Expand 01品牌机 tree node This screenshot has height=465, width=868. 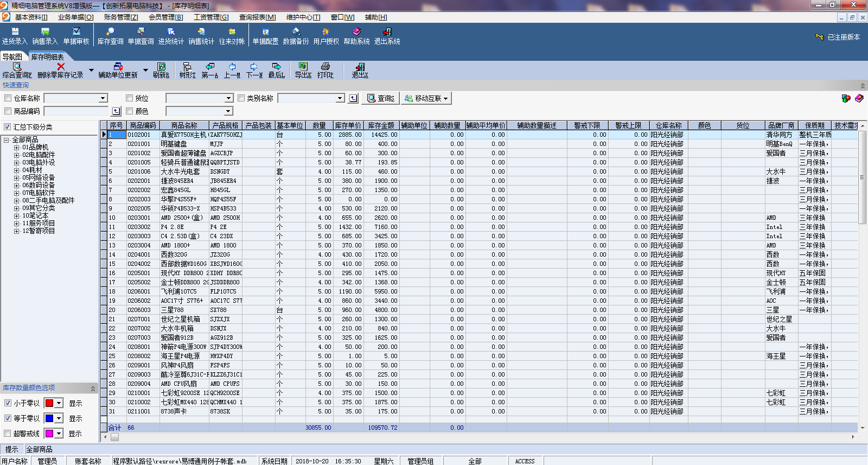[16, 148]
